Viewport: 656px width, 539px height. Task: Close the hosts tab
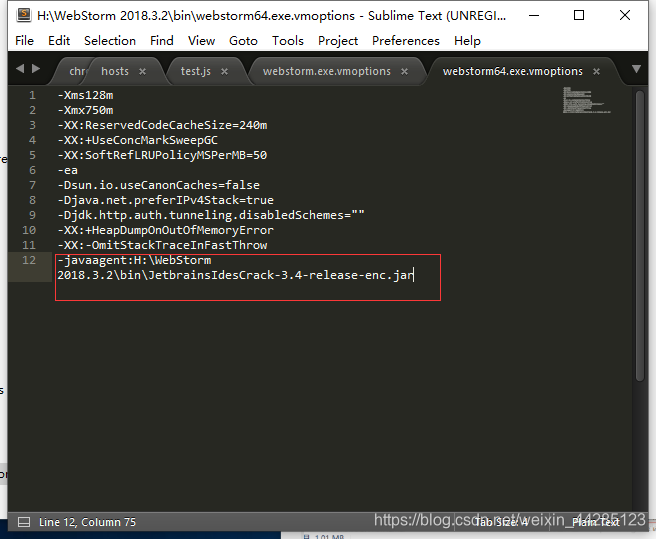pyautogui.click(x=143, y=72)
